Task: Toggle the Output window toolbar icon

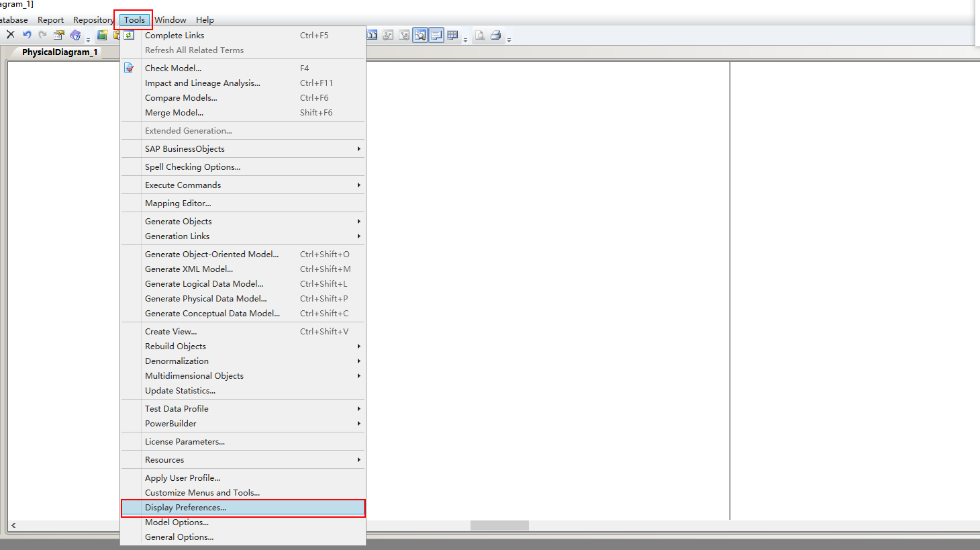Action: coord(436,35)
